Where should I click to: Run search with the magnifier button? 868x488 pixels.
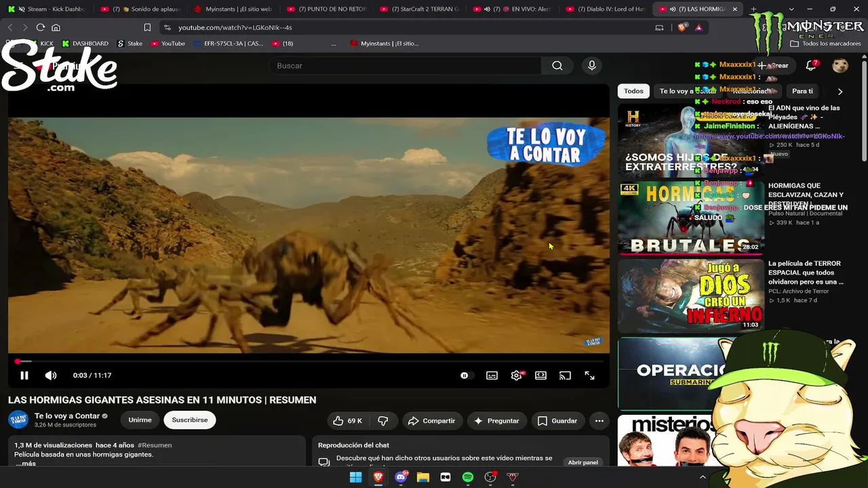557,66
